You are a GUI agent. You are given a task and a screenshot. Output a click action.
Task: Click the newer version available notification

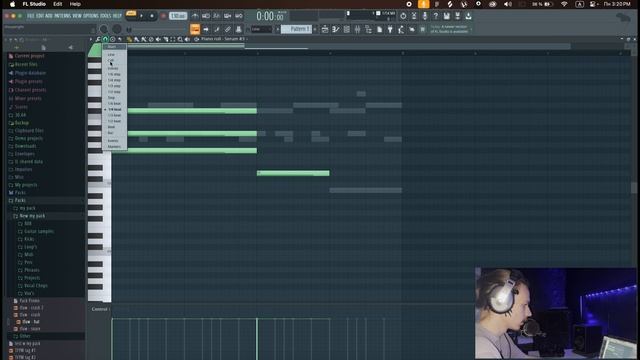click(450, 29)
